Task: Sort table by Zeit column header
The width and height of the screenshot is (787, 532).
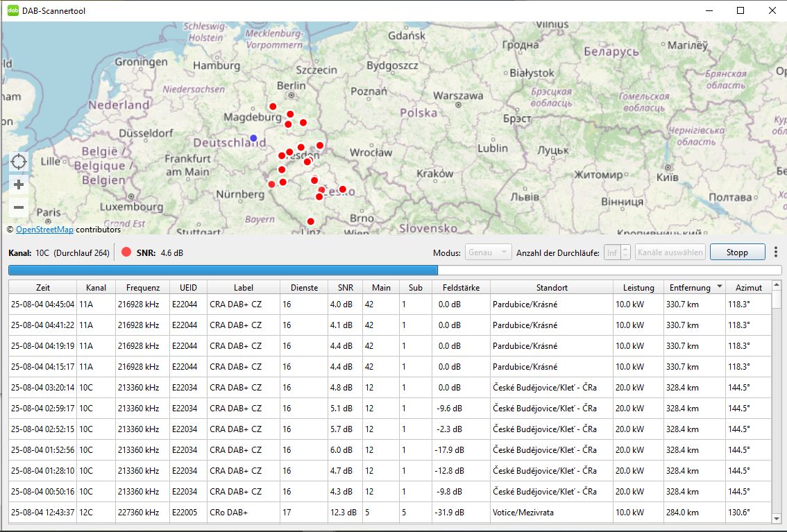Action: pos(43,287)
